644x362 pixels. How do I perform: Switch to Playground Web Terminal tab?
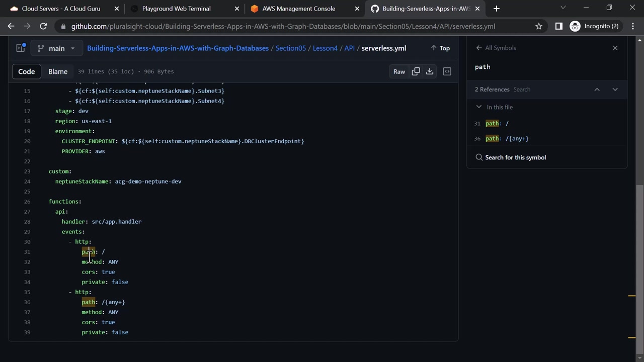176,9
